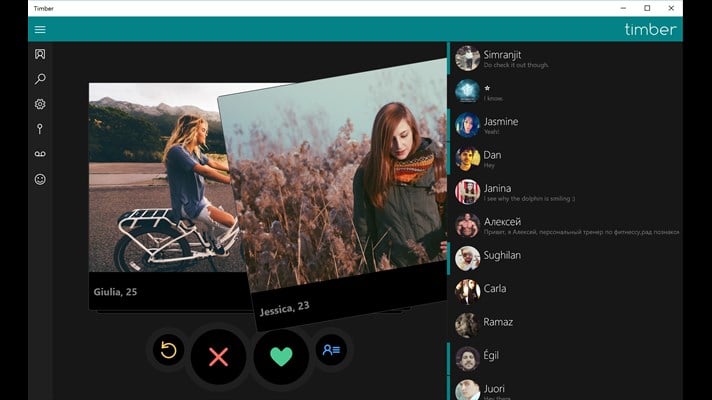Screen dimensions: 712x400
Task: Open the hamburger navigation menu
Action: click(x=40, y=30)
